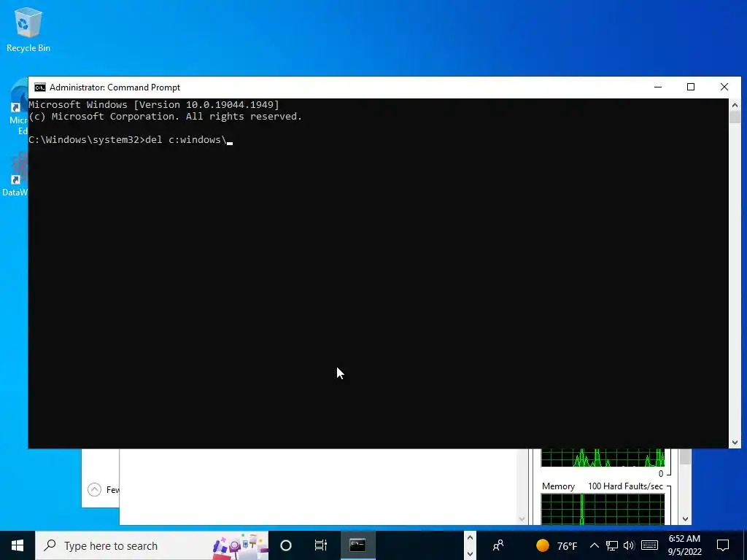Click the Command Prompt scrollbar thumb

tap(735, 117)
